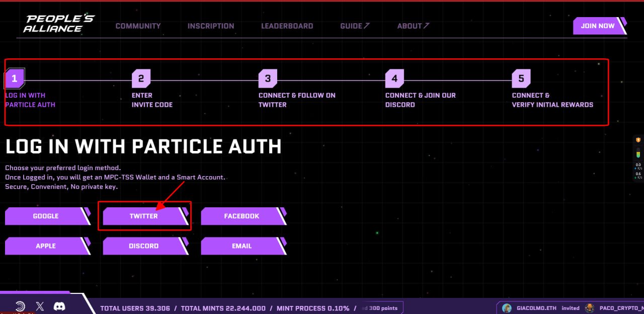Select step 1 number badge
644x314 pixels.
[x=15, y=78]
